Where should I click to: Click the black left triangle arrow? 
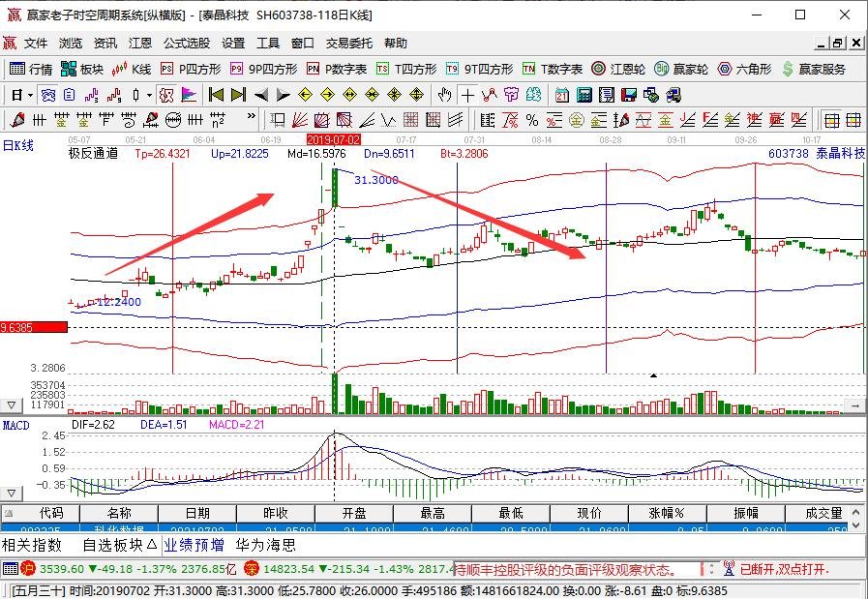[x=260, y=95]
